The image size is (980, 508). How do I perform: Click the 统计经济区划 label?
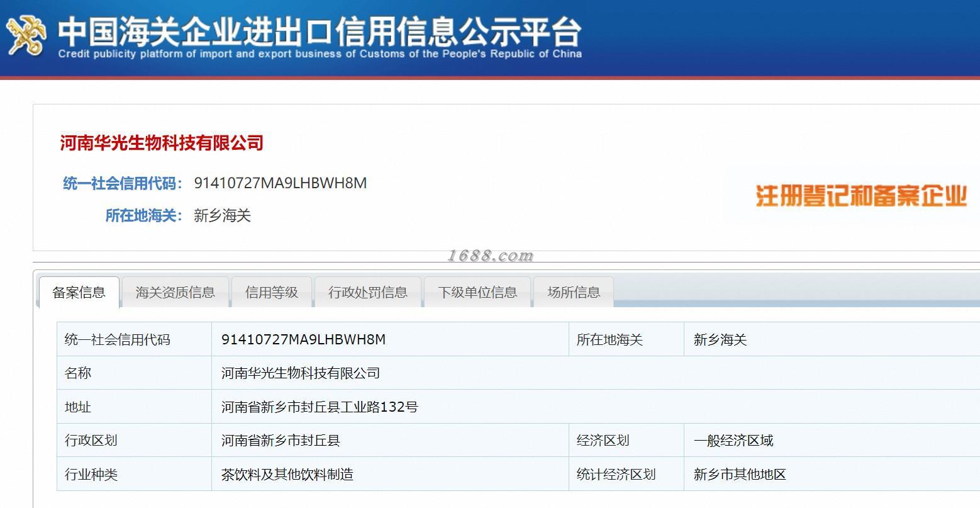coord(616,475)
